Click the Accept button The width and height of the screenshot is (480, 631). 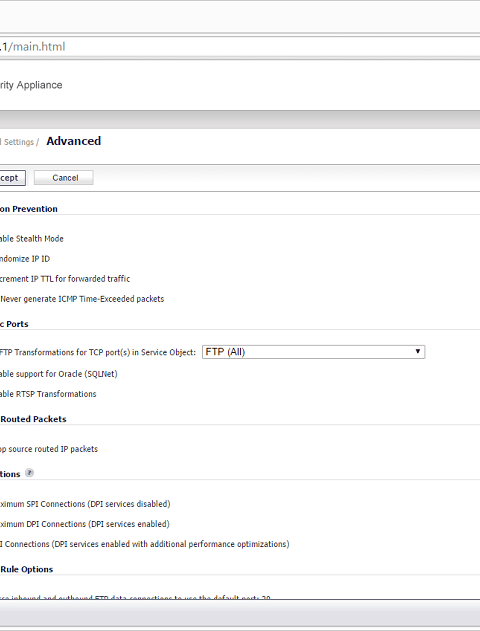12,178
